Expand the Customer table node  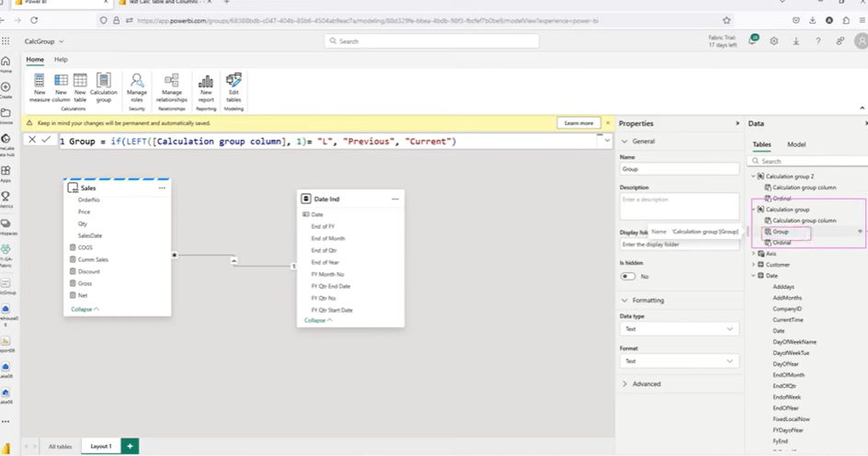(753, 265)
